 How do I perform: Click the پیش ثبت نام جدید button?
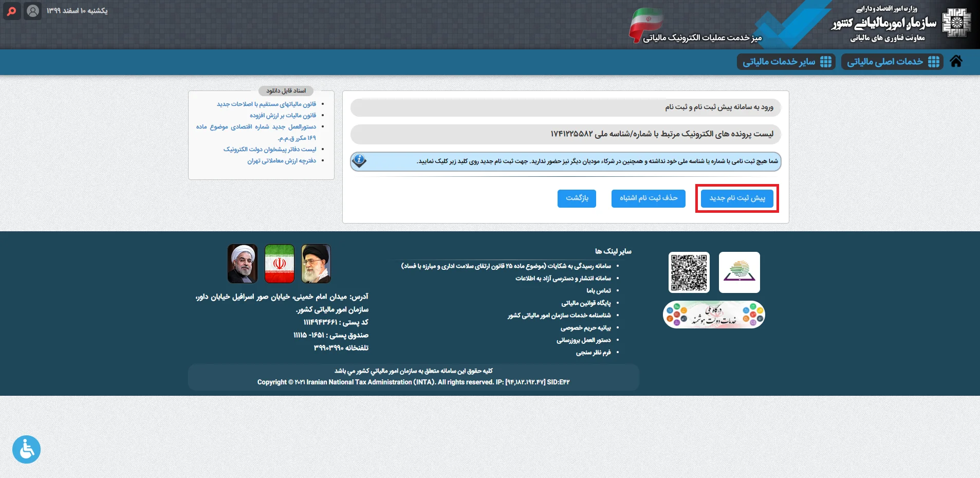click(737, 198)
